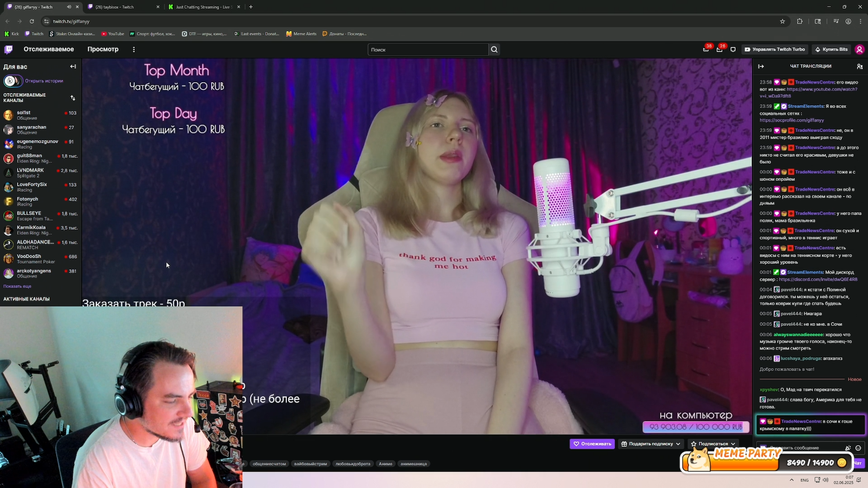Open Meme Alerts bookmark

pos(302,34)
